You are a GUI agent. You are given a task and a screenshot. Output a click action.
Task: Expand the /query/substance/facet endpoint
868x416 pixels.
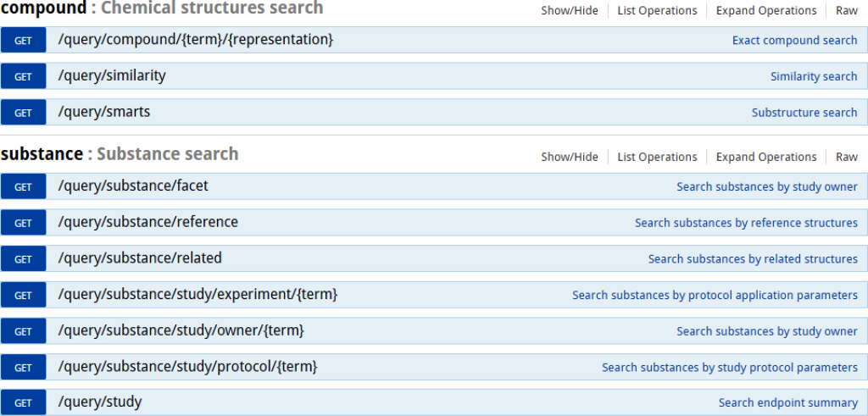[x=132, y=186]
